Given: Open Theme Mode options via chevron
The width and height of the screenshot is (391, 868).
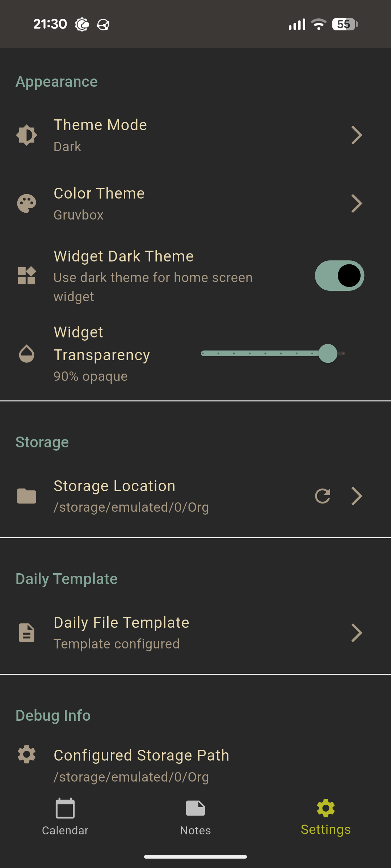Looking at the screenshot, I should coord(357,135).
